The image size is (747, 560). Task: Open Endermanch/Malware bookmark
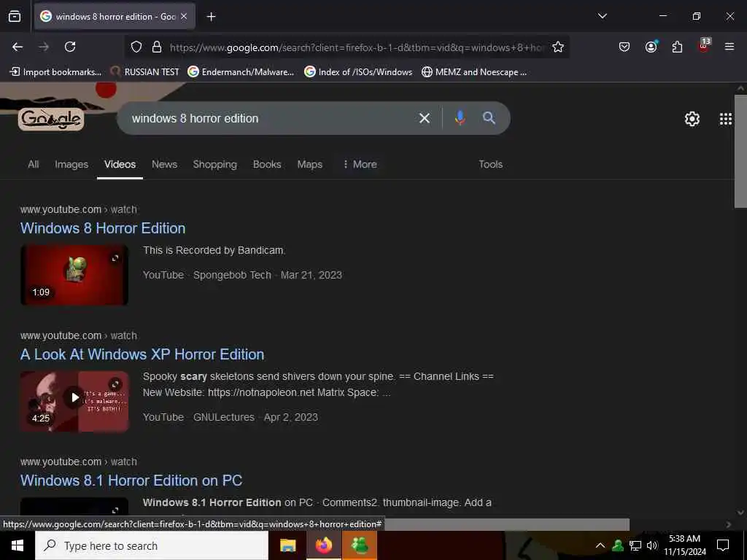(241, 72)
